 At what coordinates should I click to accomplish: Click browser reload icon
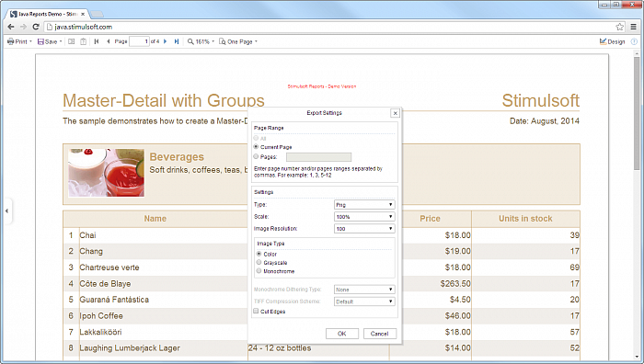(36, 27)
